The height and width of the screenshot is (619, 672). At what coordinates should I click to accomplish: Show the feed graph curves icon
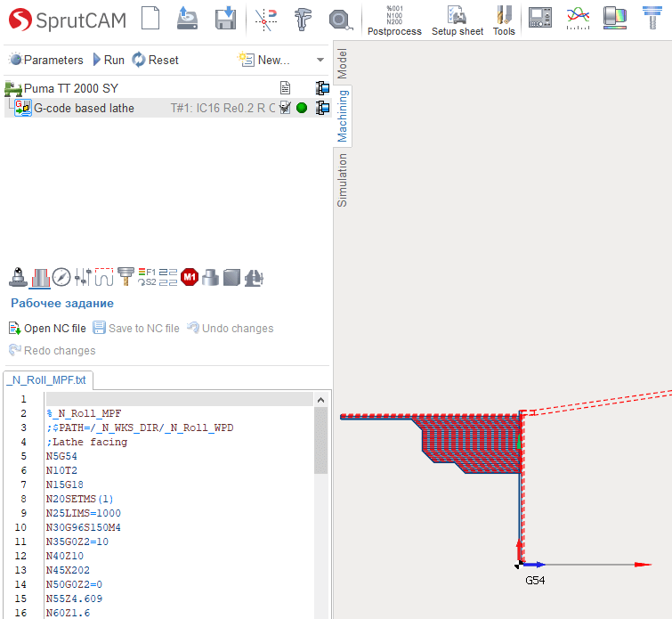coord(578,18)
